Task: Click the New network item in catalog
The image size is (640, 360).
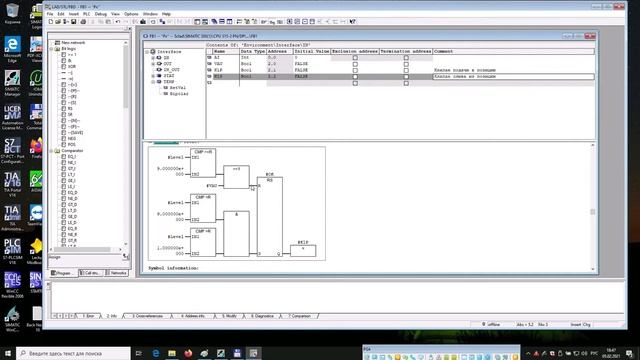Action: pyautogui.click(x=73, y=42)
